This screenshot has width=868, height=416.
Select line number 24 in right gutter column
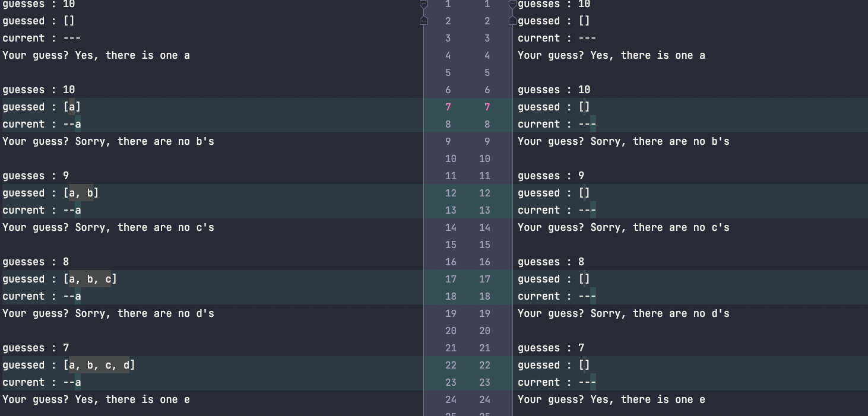(484, 399)
